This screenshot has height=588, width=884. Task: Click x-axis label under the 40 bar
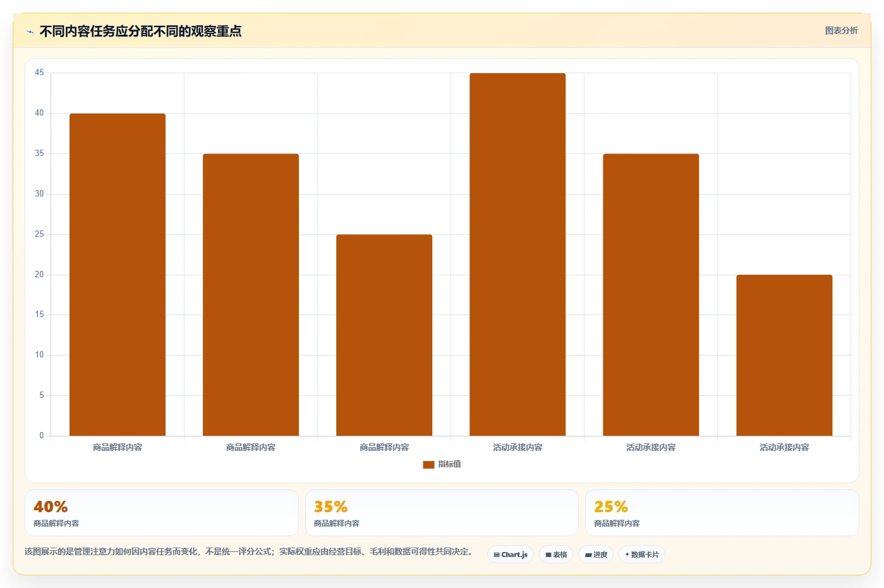pos(118,447)
